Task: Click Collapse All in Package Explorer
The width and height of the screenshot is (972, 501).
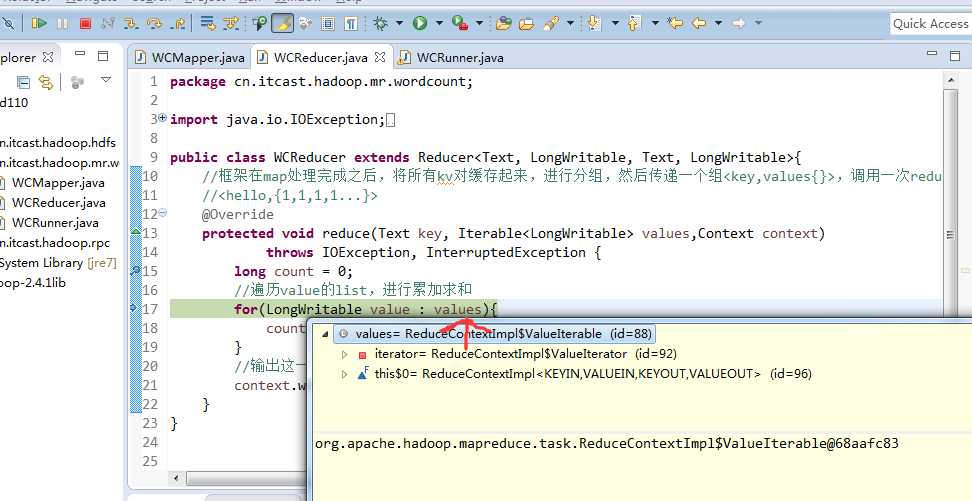Action: tap(23, 82)
